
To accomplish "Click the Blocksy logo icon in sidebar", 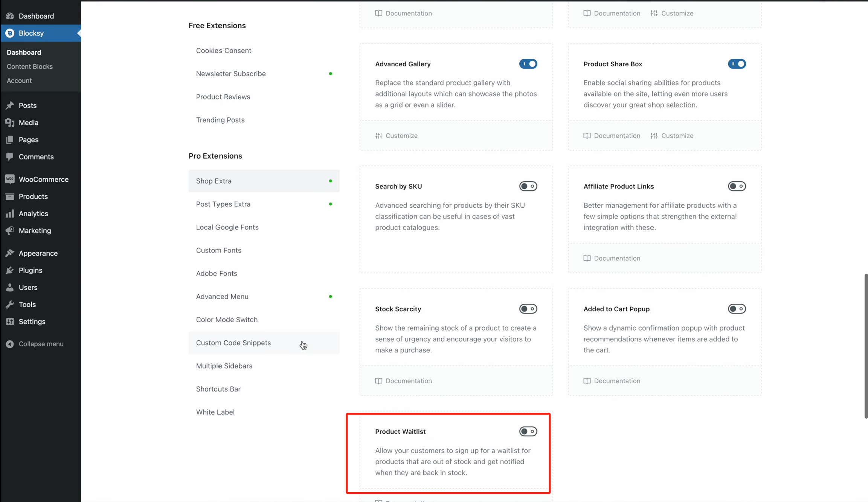I will [x=10, y=33].
